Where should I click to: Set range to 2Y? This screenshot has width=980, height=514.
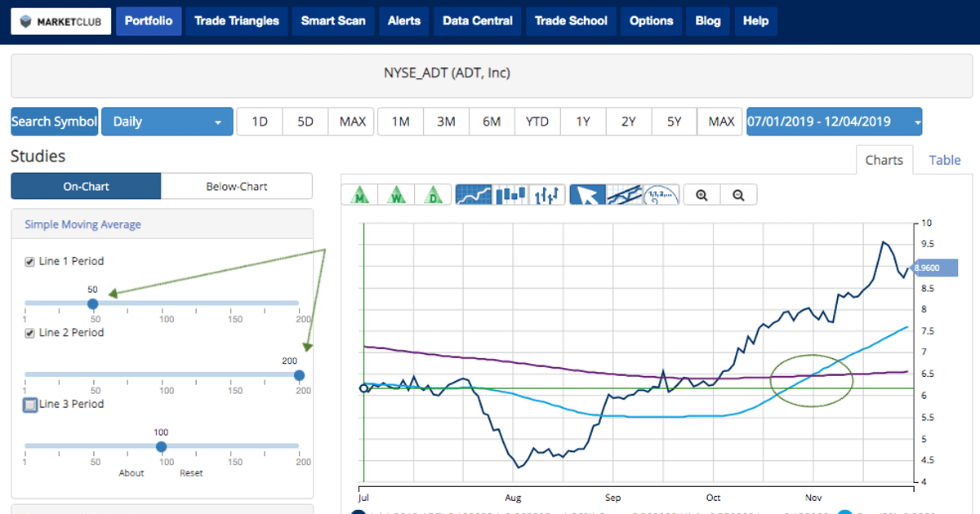pos(629,122)
